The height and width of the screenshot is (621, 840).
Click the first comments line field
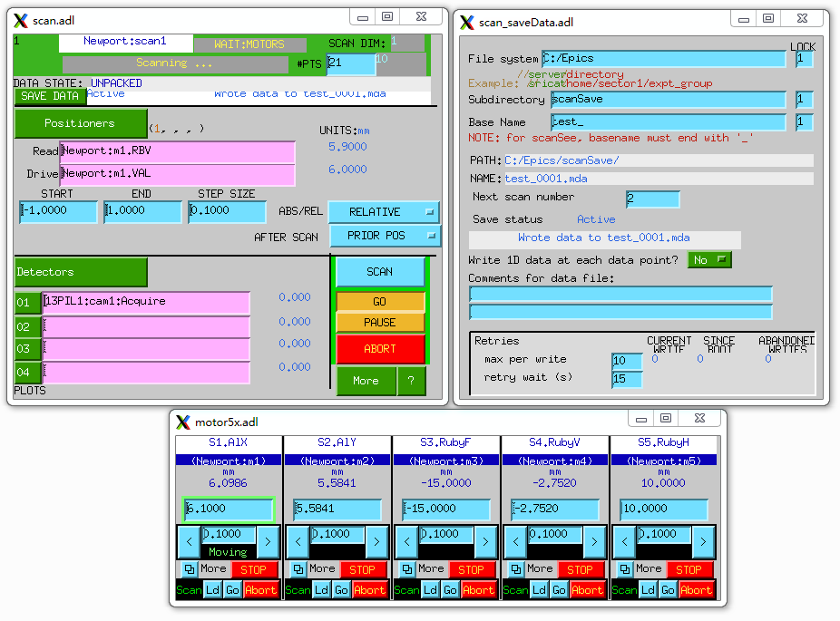click(x=620, y=294)
